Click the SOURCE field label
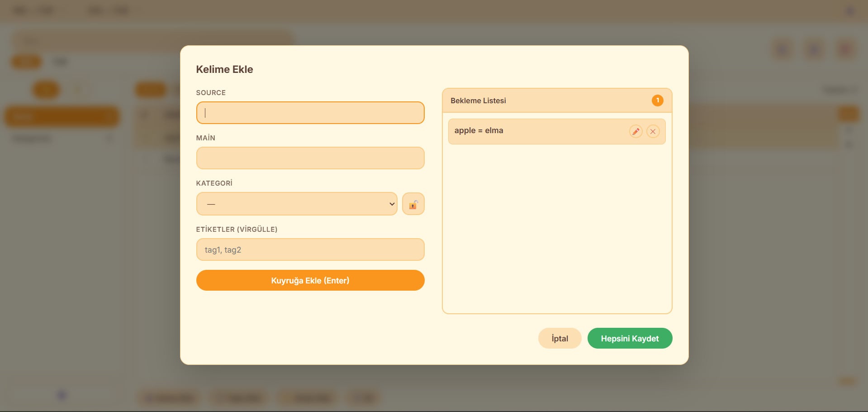This screenshot has height=412, width=868. 211,93
